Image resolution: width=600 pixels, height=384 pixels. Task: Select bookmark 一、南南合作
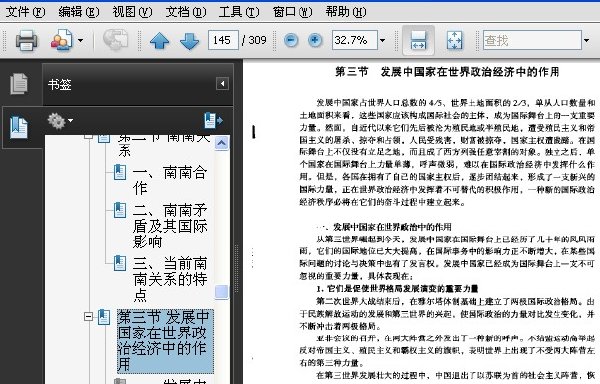[170, 180]
